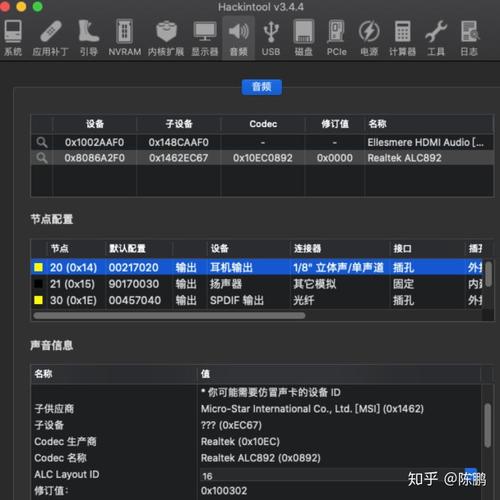Select node row 20 (0x14)
500x500 pixels.
(257, 267)
